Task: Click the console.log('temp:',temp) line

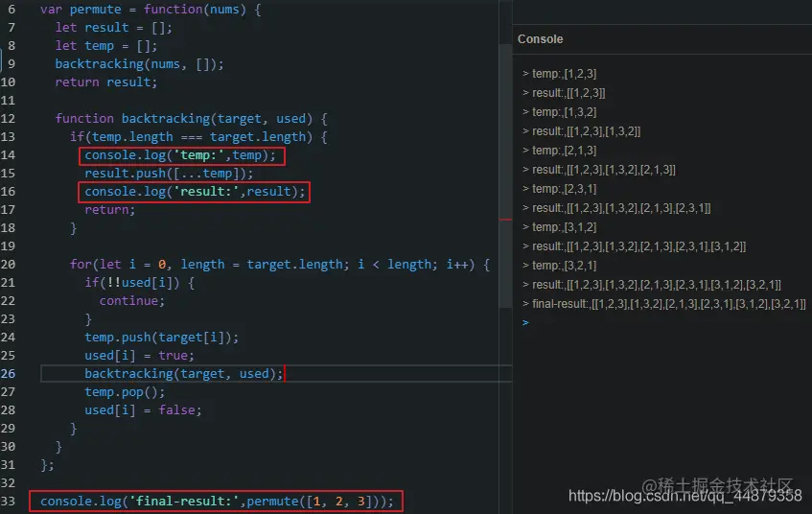Action: [x=180, y=155]
